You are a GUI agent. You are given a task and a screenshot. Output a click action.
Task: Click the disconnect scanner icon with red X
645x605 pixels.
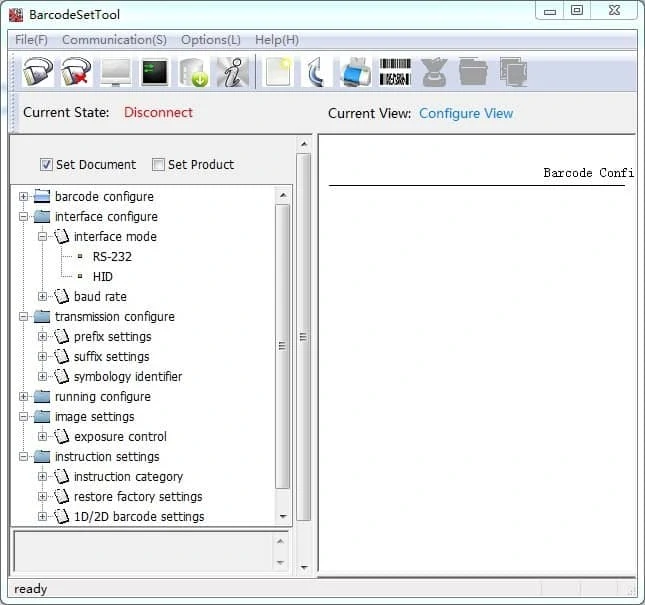point(76,72)
